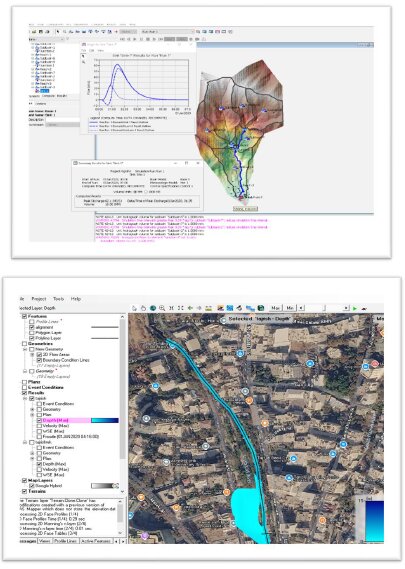Uncheck the Results group checkbox

click(25, 393)
